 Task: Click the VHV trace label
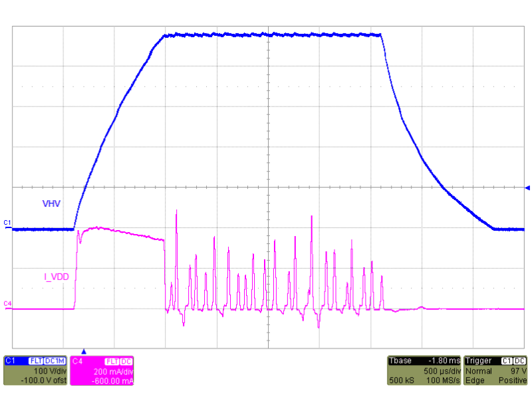pos(50,203)
